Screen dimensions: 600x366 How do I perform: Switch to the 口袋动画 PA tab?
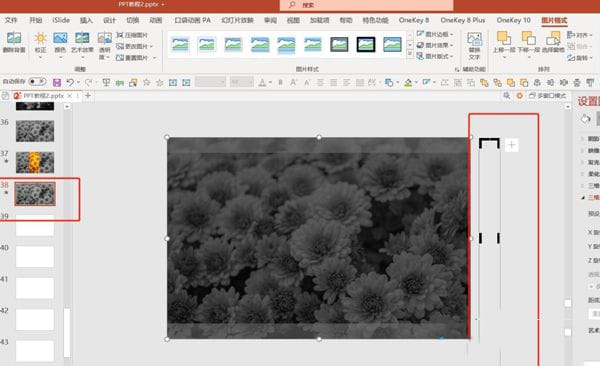point(192,20)
